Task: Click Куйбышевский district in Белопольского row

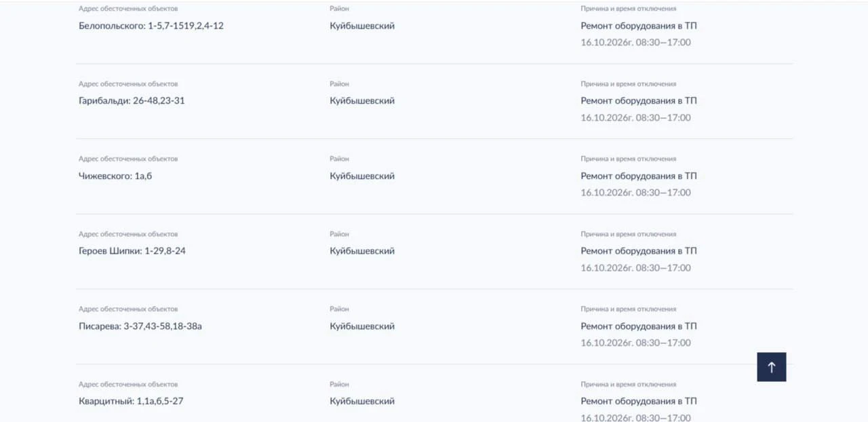Action: pos(362,26)
